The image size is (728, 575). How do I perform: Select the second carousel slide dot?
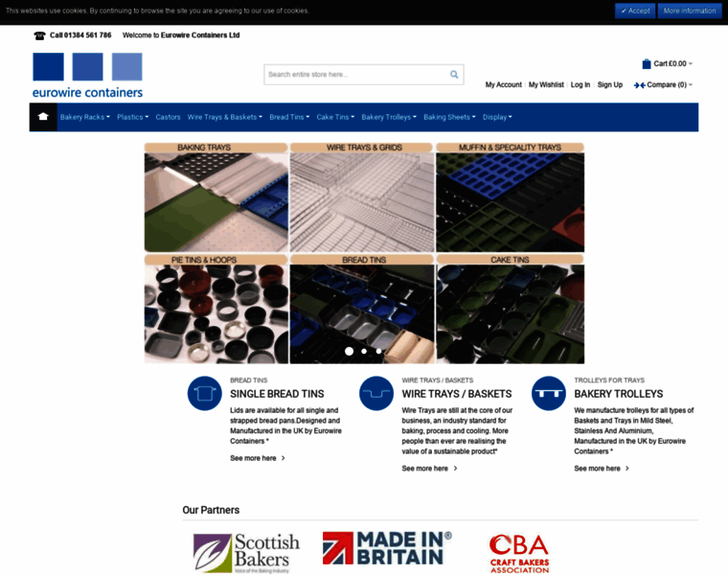tap(364, 351)
